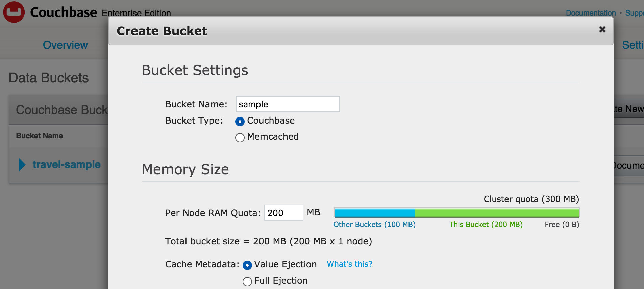Click the Documents button for travel-sample
The image size is (644, 289).
click(x=628, y=166)
